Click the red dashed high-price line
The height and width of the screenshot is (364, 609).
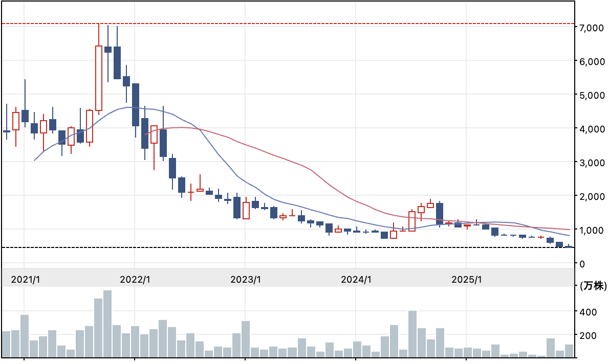[288, 24]
